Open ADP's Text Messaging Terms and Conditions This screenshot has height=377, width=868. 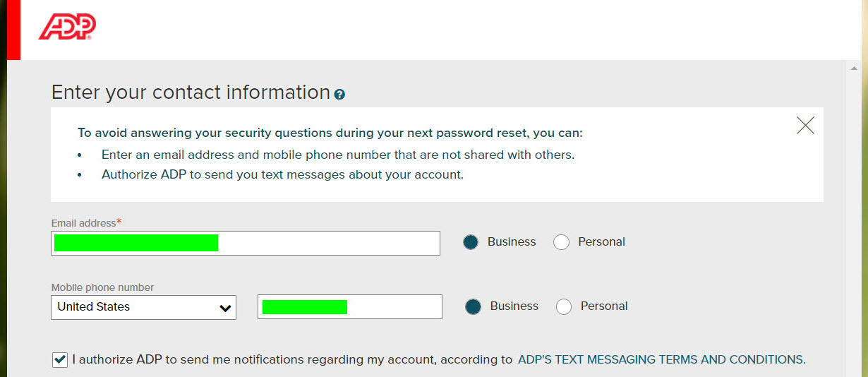pyautogui.click(x=661, y=359)
